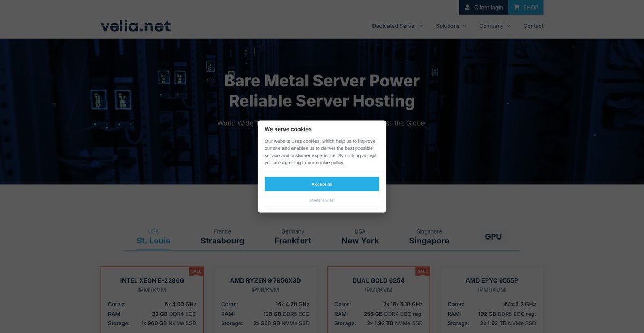Open the Dedicated Server menu
644x333 pixels.
click(398, 26)
